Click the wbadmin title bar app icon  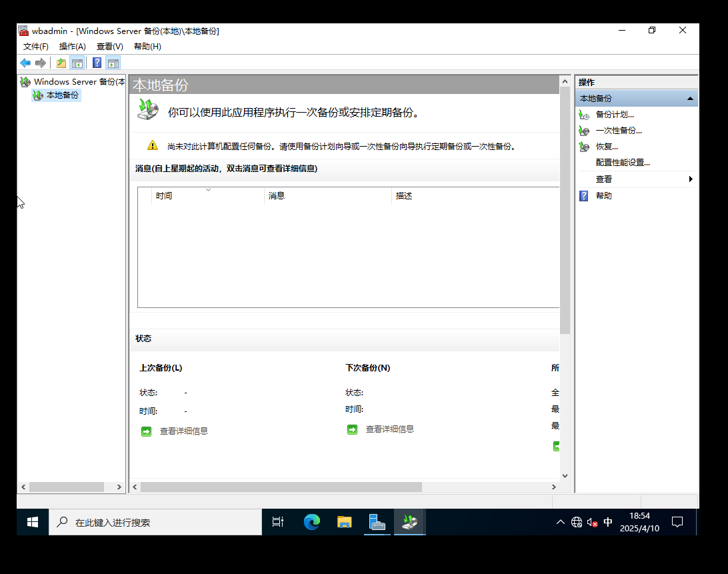click(x=23, y=31)
